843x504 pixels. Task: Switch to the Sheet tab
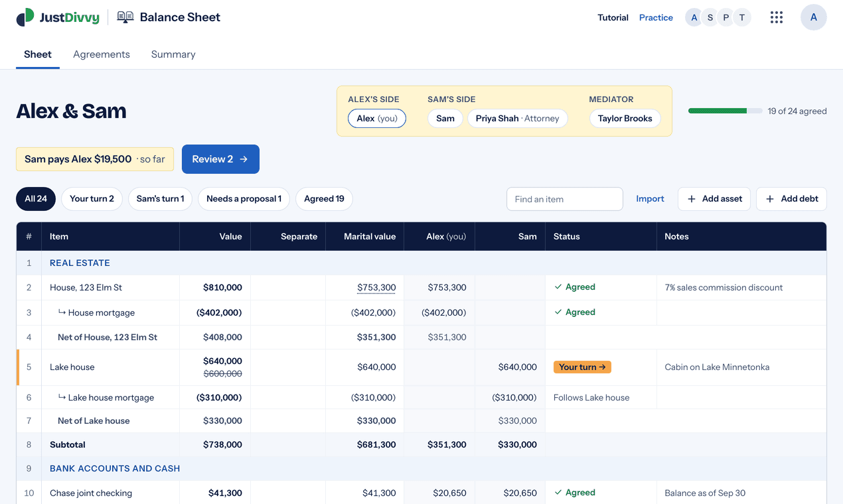pos(38,54)
